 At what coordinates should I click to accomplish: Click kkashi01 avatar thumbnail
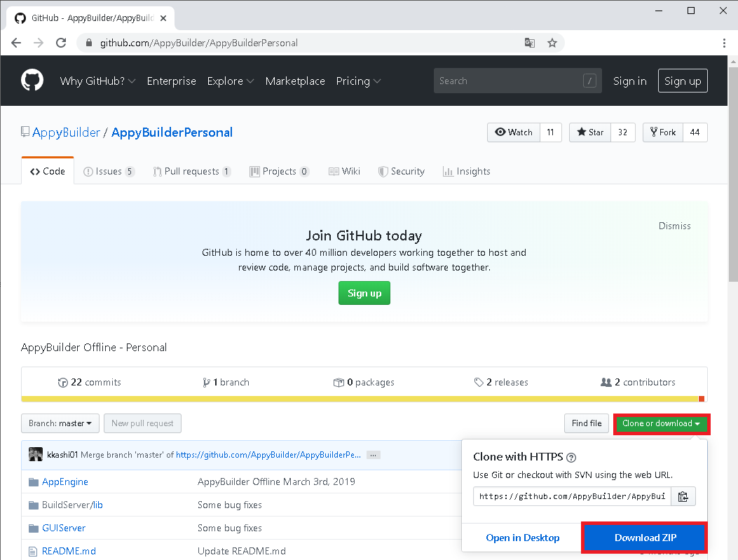click(x=36, y=454)
